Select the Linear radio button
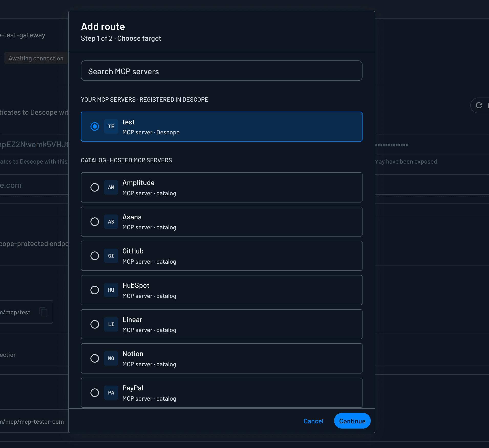The height and width of the screenshot is (448, 489). pyautogui.click(x=95, y=324)
